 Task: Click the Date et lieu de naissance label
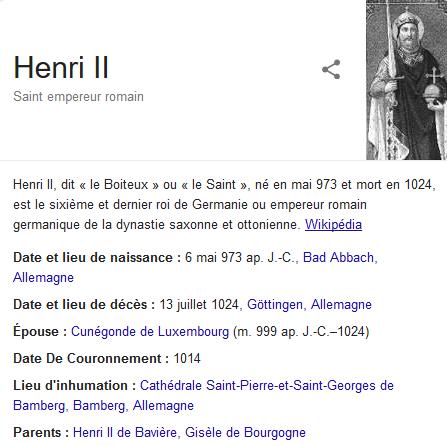[97, 258]
